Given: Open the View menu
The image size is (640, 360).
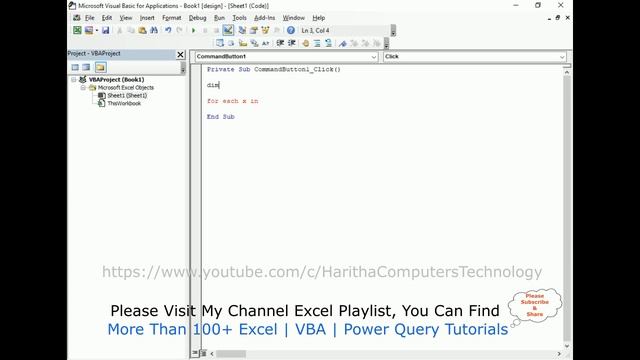Looking at the screenshot, I should 126,18.
